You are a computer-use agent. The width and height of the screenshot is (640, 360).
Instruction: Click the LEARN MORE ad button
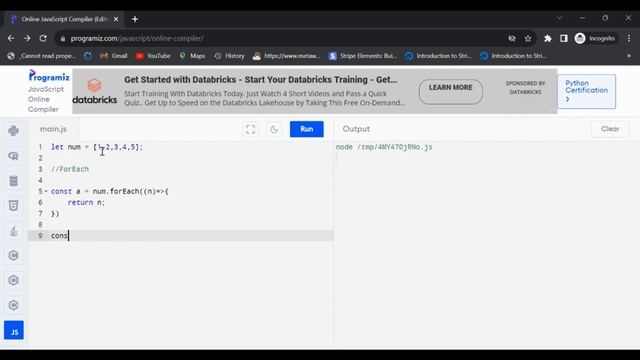click(450, 91)
